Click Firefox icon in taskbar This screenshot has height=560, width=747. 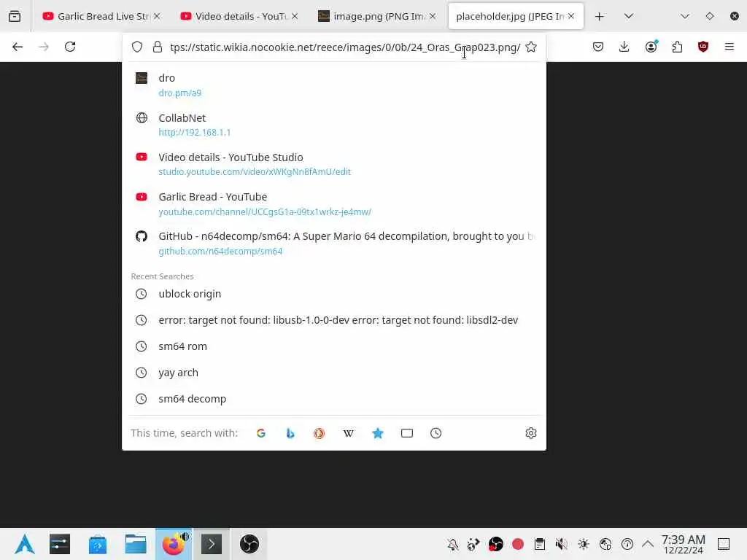coord(174,544)
